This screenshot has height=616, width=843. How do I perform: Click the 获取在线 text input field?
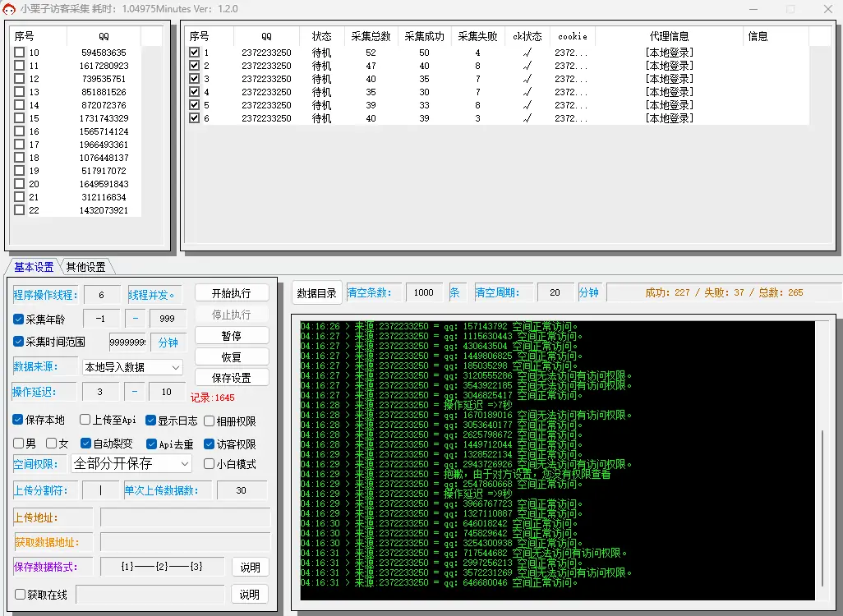point(150,595)
